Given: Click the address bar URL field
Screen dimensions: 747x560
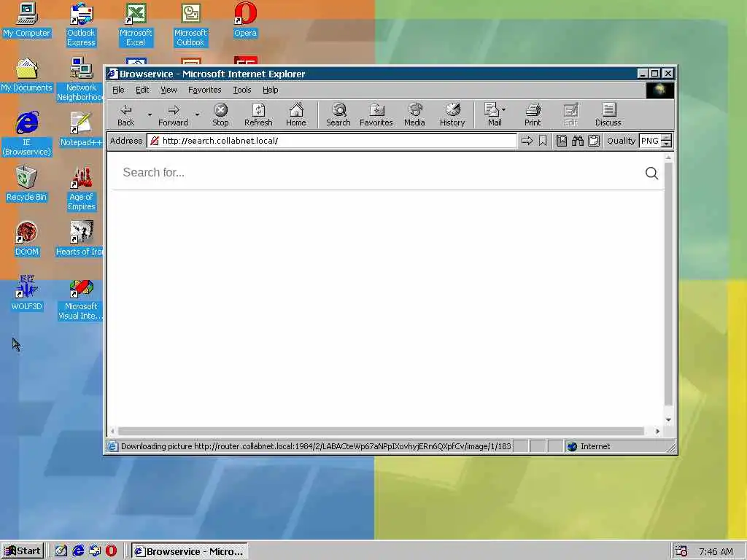Looking at the screenshot, I should click(332, 141).
